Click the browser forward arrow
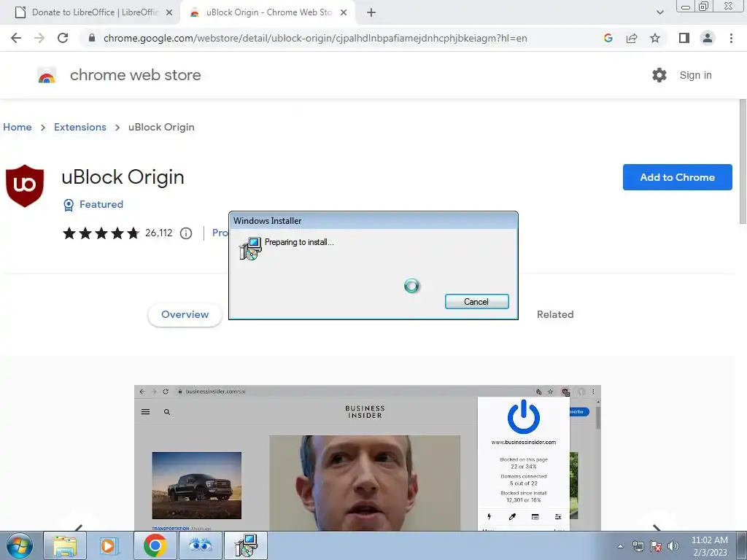The width and height of the screenshot is (747, 560). click(39, 38)
